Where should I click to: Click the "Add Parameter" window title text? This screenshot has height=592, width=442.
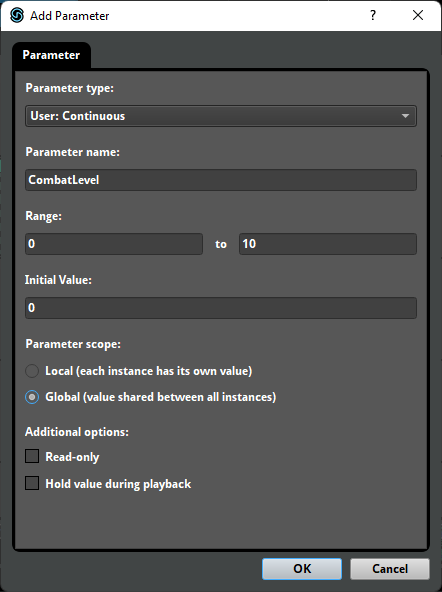[69, 16]
